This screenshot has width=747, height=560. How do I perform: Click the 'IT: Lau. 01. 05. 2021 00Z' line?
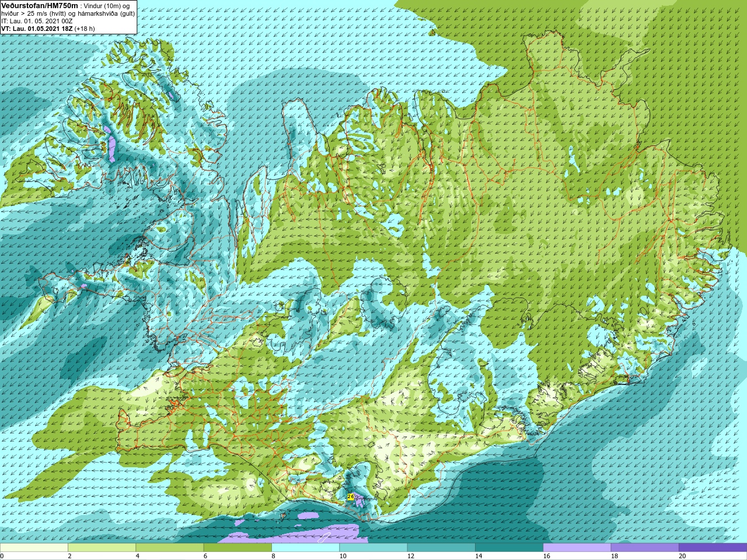[37, 21]
